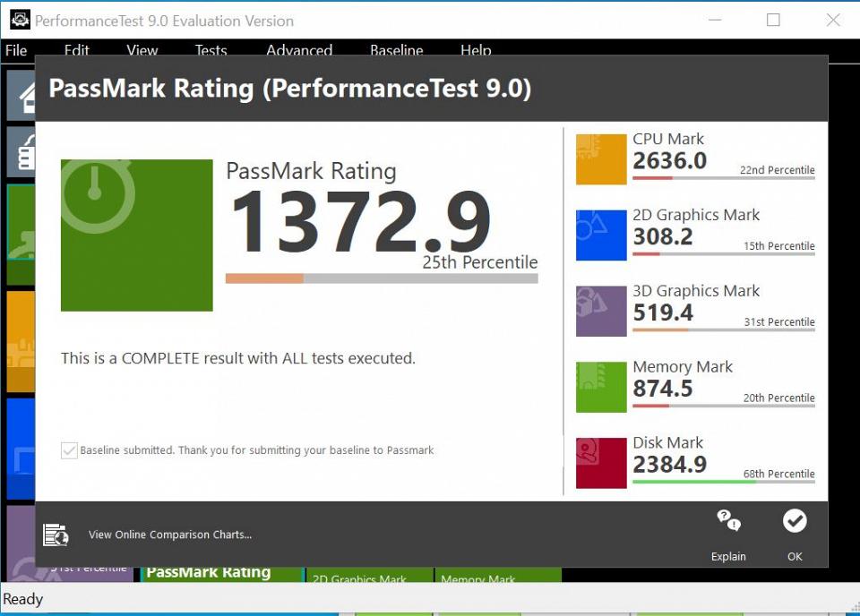Click the '68th Percentile' text

pyautogui.click(x=778, y=474)
